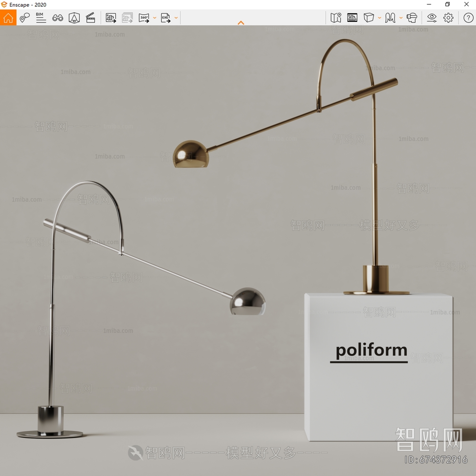Close the Enscape window
Image resolution: width=476 pixels, height=476 pixels.
click(466, 4)
